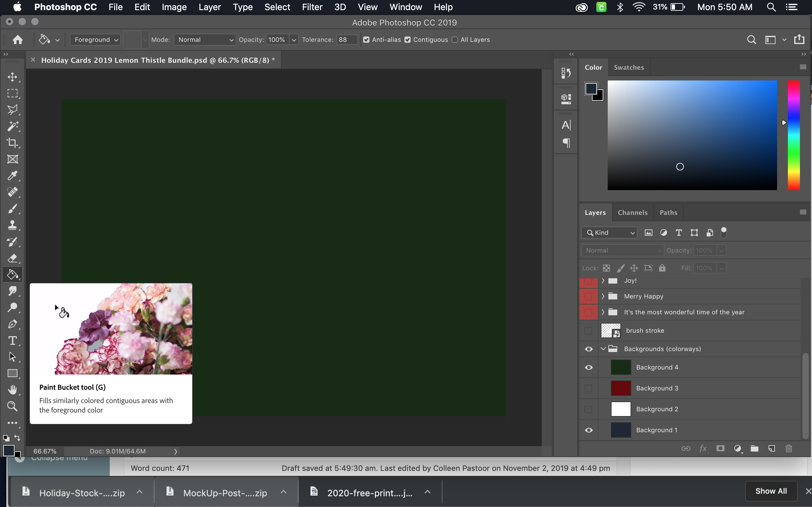Uncheck the Contiguous checkbox
Image resolution: width=812 pixels, height=507 pixels.
408,40
